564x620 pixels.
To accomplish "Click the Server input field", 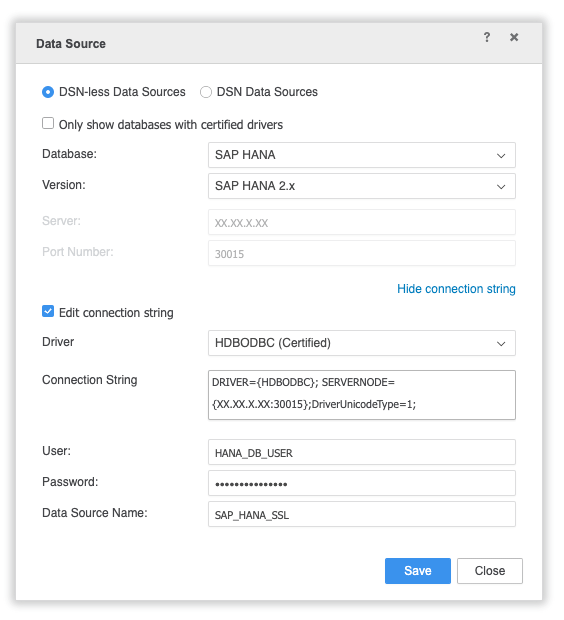I will click(x=361, y=222).
